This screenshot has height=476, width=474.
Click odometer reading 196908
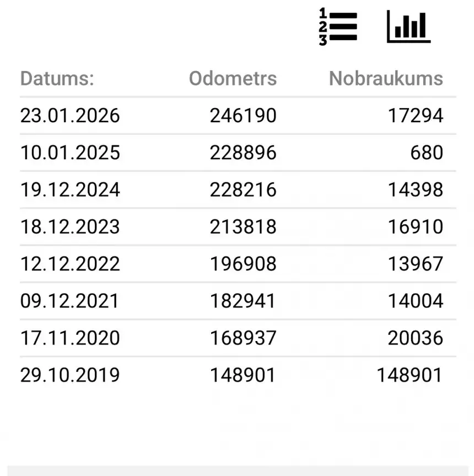243,264
